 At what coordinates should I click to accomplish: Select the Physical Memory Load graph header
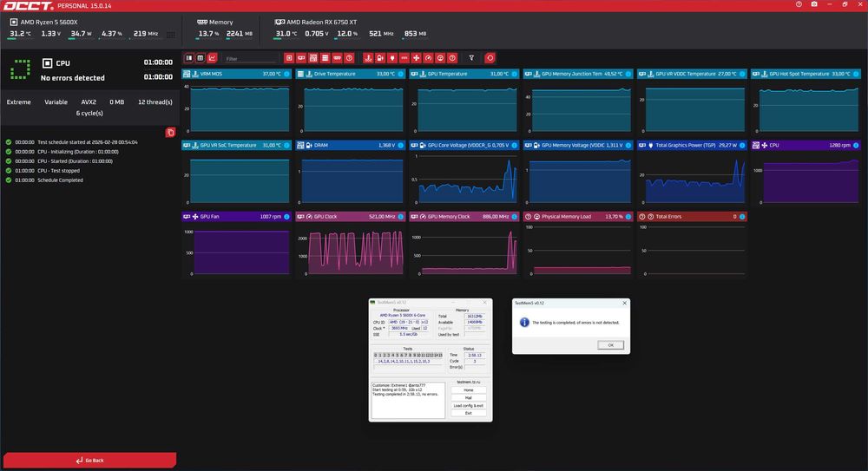pyautogui.click(x=578, y=217)
